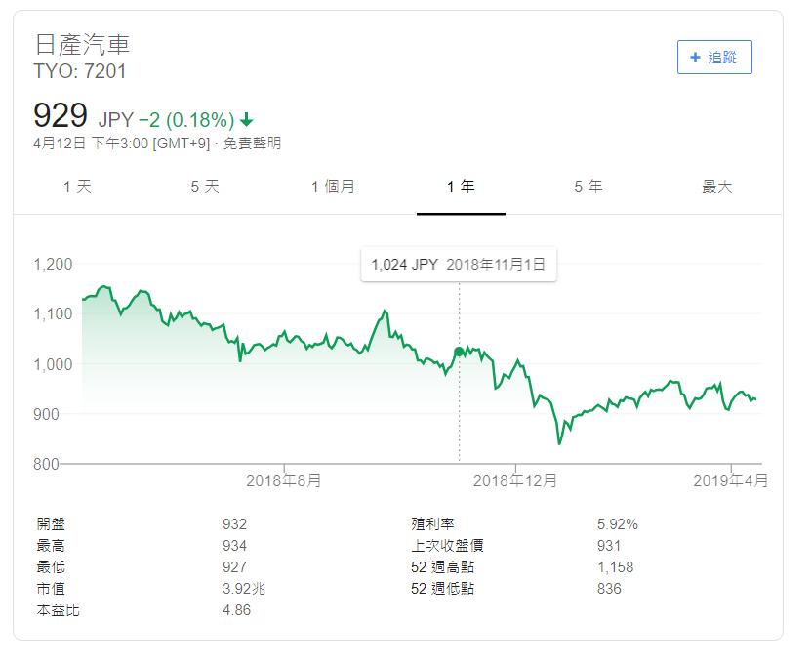This screenshot has width=812, height=666.
Task: Click the 追蹤 follow button
Action: click(x=714, y=58)
